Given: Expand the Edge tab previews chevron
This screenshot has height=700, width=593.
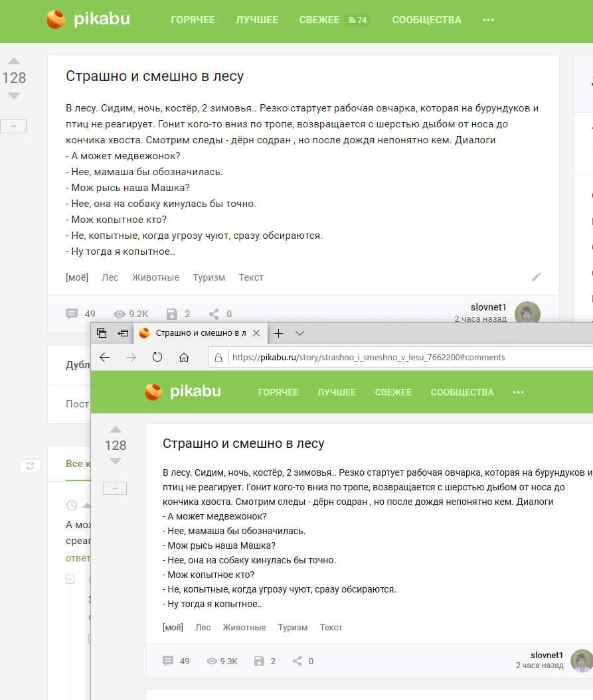Looking at the screenshot, I should pos(299,333).
